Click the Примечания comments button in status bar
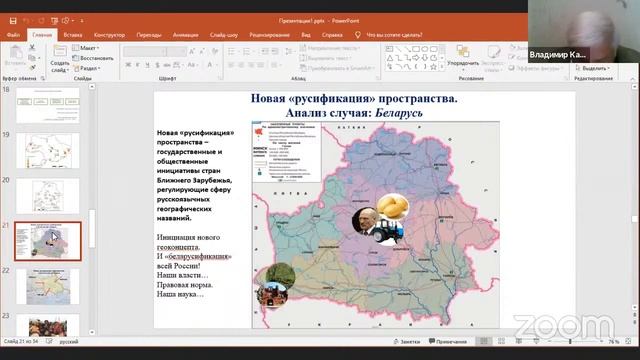Image resolution: width=640 pixels, height=360 pixels. pyautogui.click(x=448, y=342)
